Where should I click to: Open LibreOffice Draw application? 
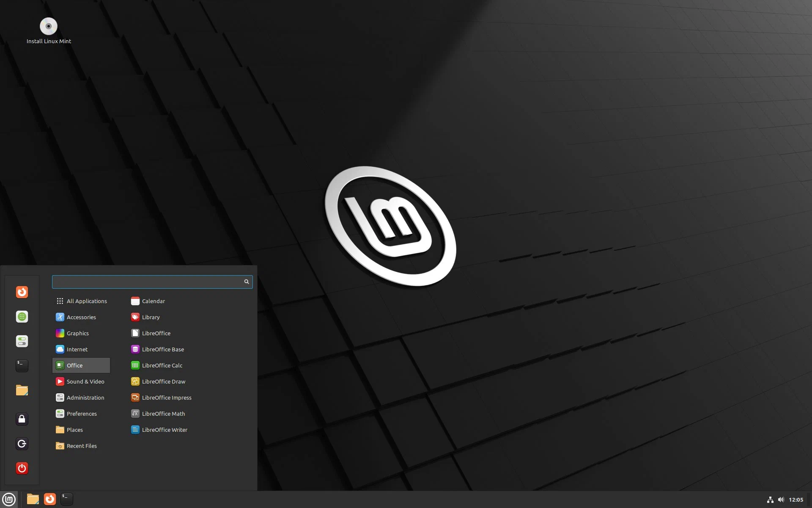coord(164,381)
